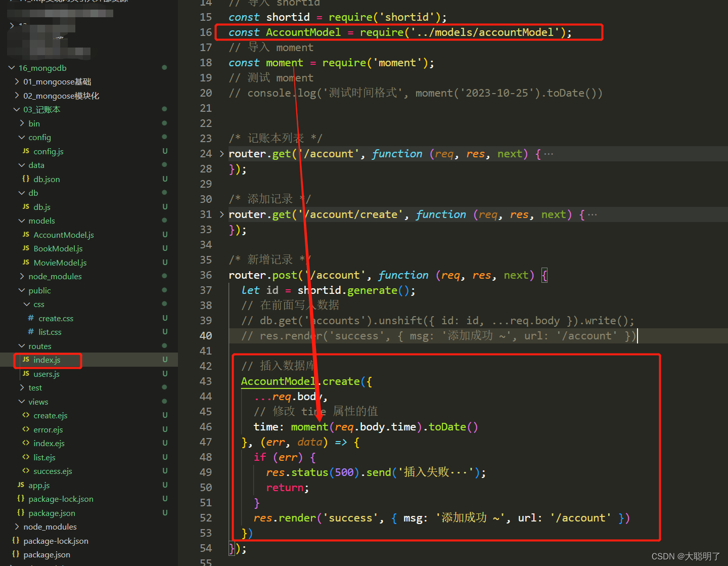Image resolution: width=728 pixels, height=566 pixels.
Task: Click 'router.post' on line 36
Action: pyautogui.click(x=263, y=275)
